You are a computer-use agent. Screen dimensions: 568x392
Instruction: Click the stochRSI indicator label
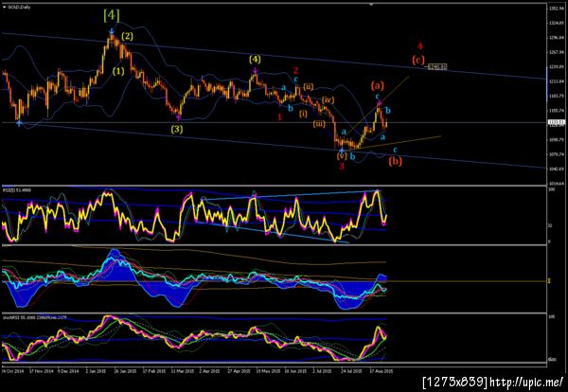point(34,316)
